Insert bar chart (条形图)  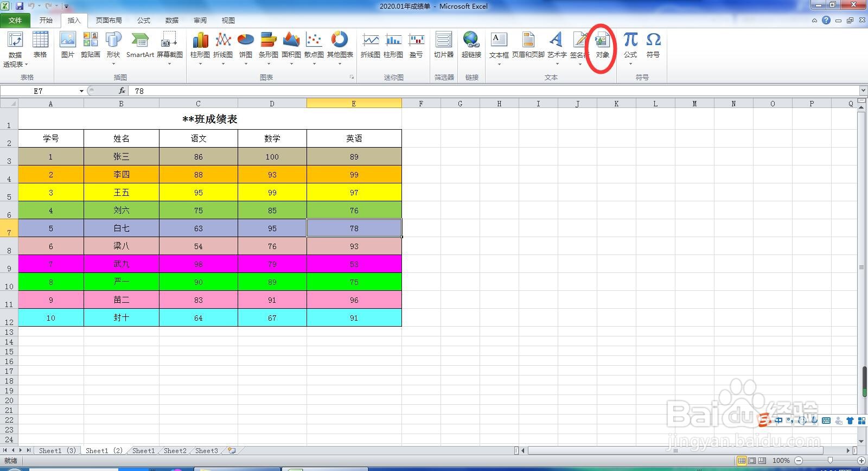point(269,49)
